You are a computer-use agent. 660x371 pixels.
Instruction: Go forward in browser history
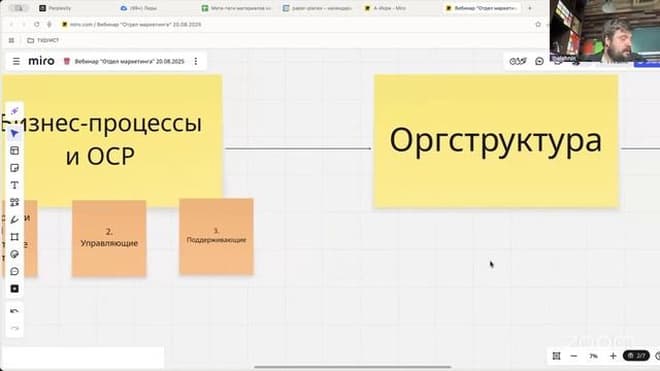pyautogui.click(x=24, y=24)
